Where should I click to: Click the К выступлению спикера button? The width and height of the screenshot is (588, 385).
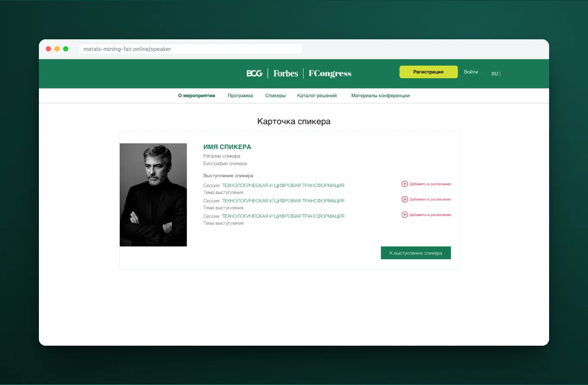(416, 253)
